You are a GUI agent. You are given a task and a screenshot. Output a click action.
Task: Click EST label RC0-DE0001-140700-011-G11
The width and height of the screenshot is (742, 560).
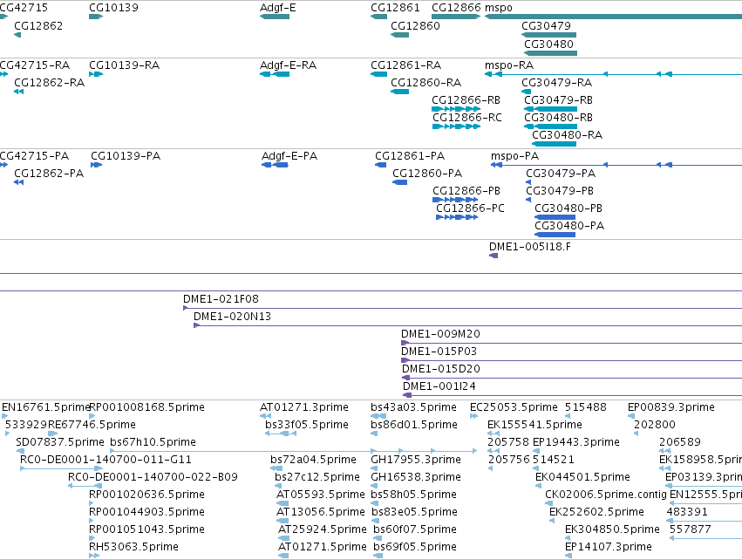point(106,460)
